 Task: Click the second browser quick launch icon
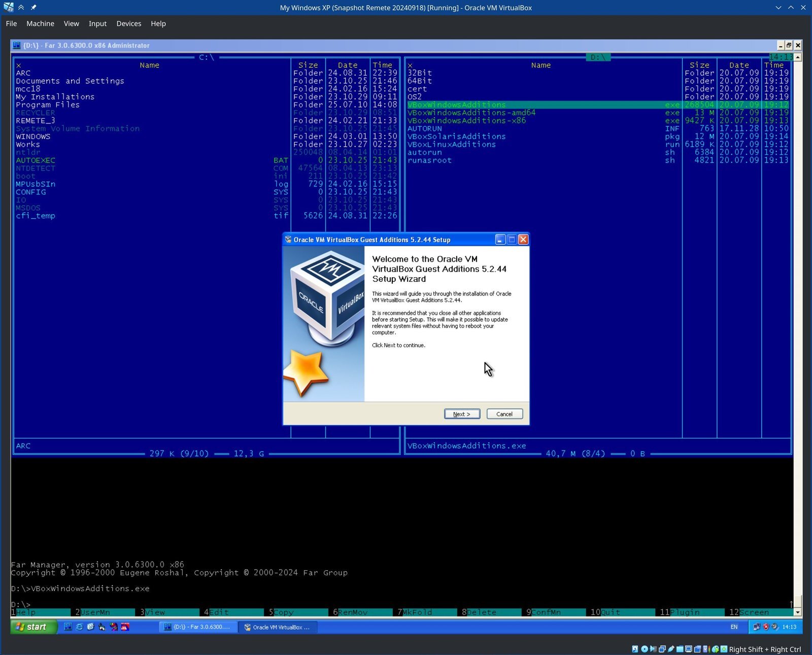point(90,627)
